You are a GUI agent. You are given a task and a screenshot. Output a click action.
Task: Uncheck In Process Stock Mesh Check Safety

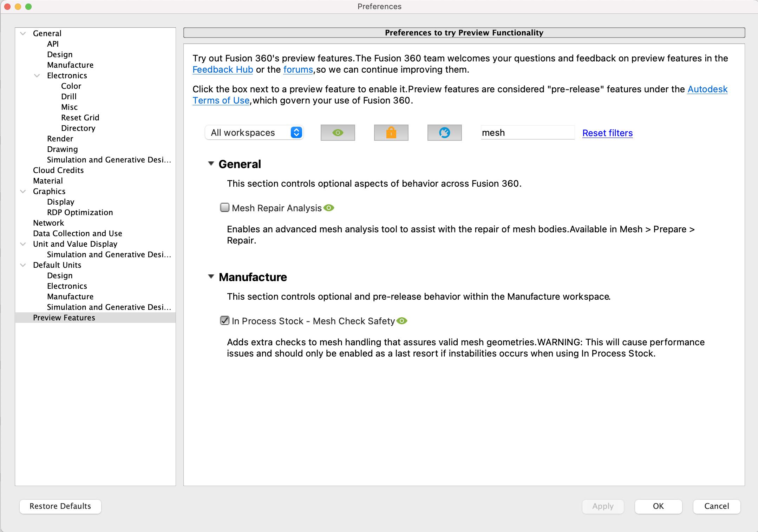(224, 321)
